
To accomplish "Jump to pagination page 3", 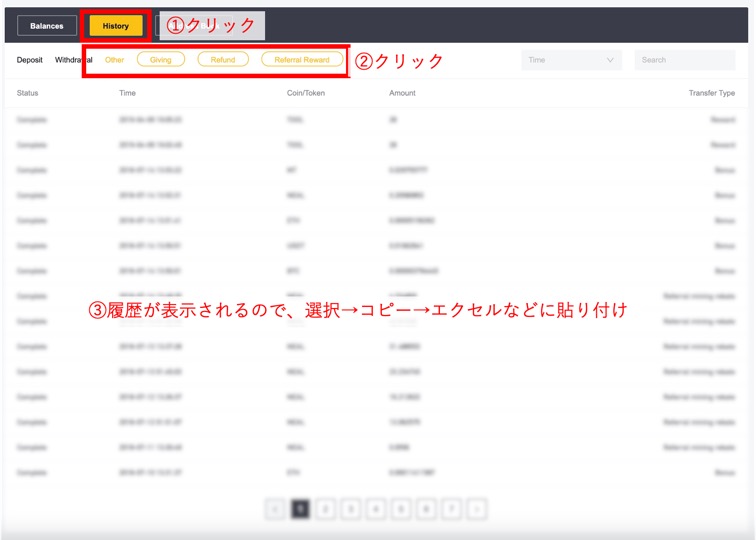I will click(x=351, y=509).
